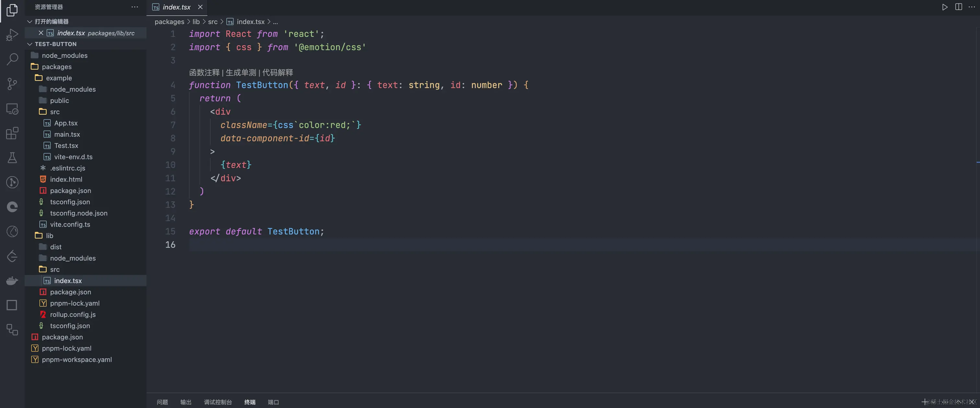Image resolution: width=980 pixels, height=408 pixels.
Task: Click lib in the breadcrumb path
Action: [x=196, y=22]
